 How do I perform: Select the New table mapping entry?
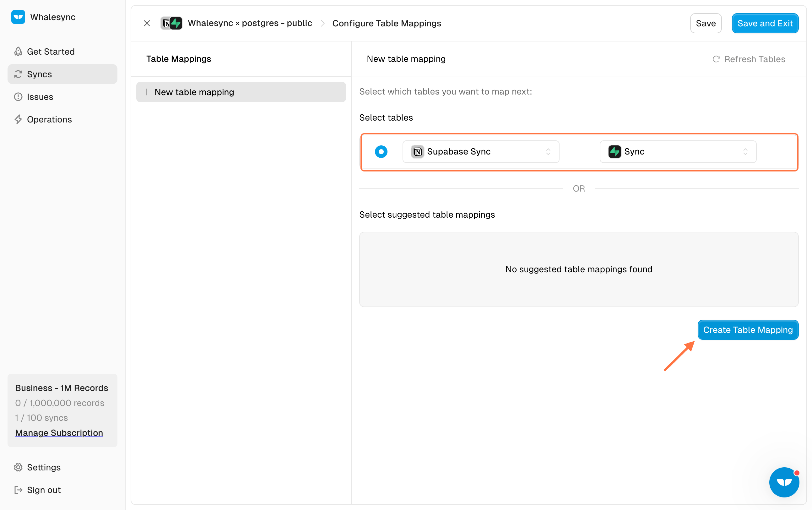(x=241, y=92)
